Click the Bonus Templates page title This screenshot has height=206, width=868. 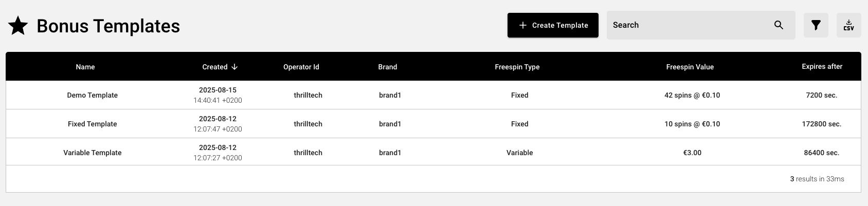[108, 26]
